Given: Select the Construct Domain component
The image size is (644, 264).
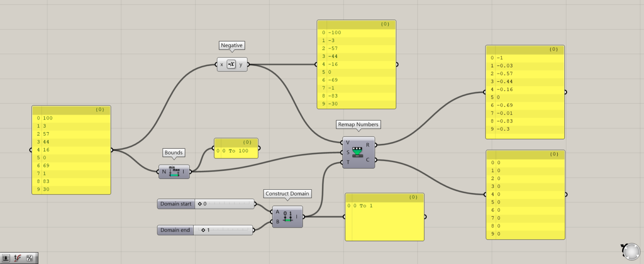Looking at the screenshot, I should (x=287, y=217).
